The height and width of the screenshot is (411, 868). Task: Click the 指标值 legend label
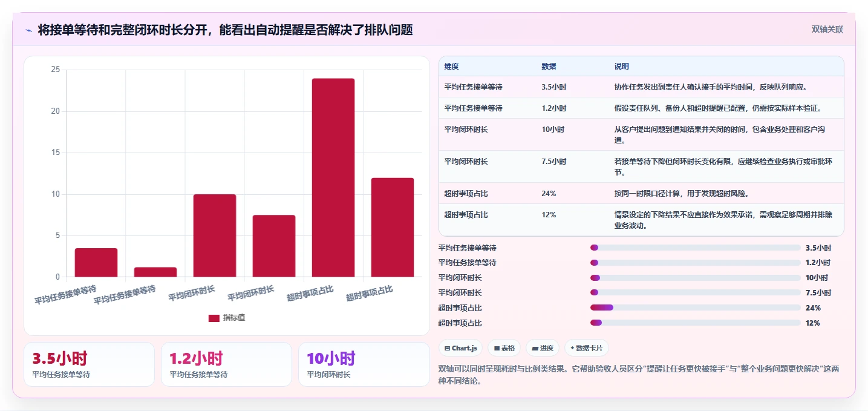(x=234, y=318)
